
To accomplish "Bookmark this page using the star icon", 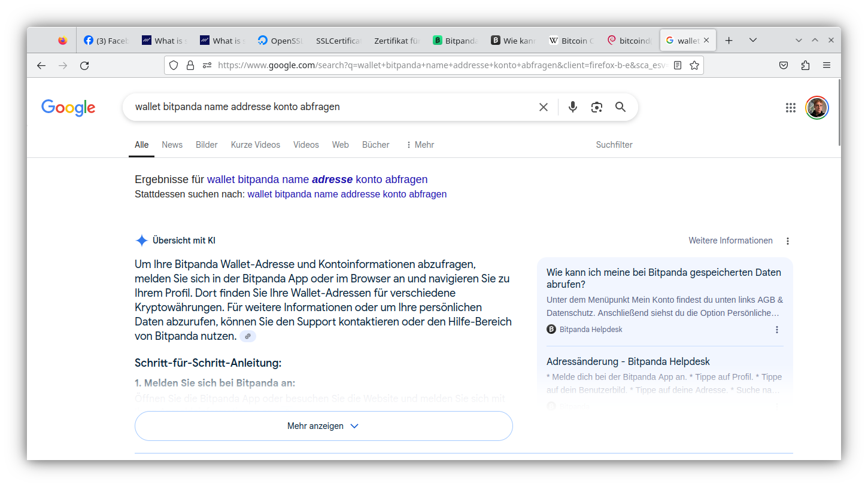I will click(694, 65).
